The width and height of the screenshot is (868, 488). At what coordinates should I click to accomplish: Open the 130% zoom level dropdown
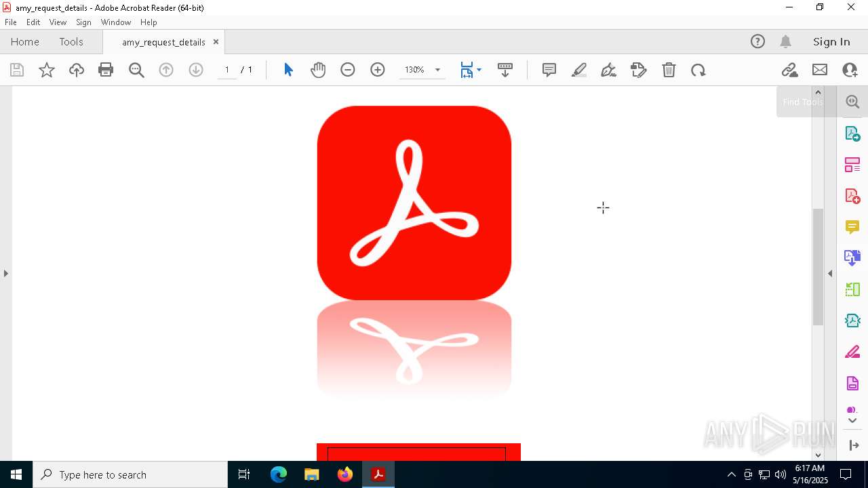point(422,70)
